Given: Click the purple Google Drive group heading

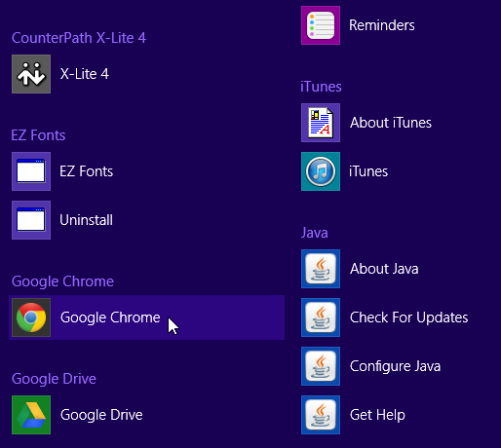Looking at the screenshot, I should point(54,379).
